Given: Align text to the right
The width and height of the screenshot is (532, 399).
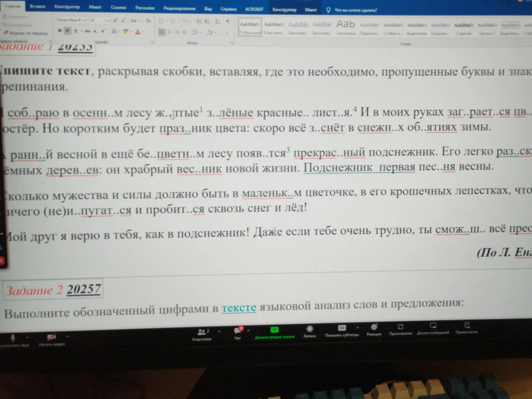Looking at the screenshot, I should (177, 32).
